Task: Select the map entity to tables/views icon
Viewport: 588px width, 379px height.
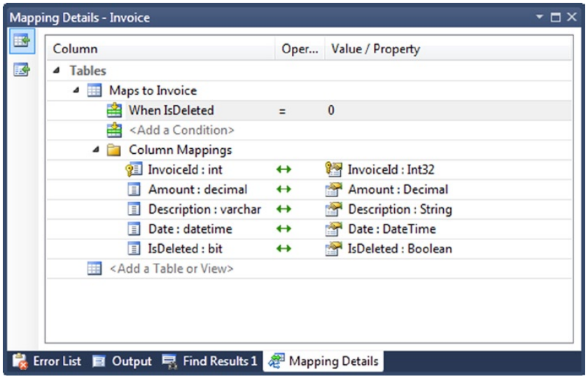Action: (x=22, y=41)
